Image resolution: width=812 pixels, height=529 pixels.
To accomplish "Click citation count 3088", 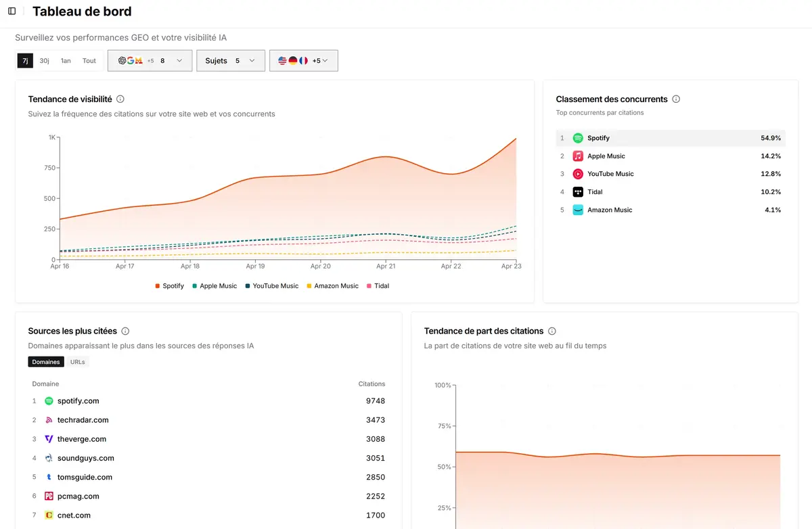I will [376, 439].
